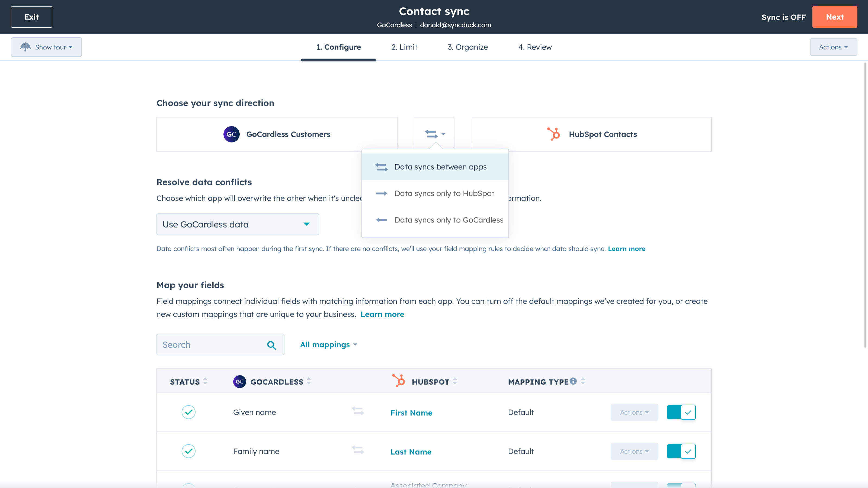Image resolution: width=868 pixels, height=488 pixels.
Task: Open the Learn more link about data conflicts
Action: coord(626,248)
